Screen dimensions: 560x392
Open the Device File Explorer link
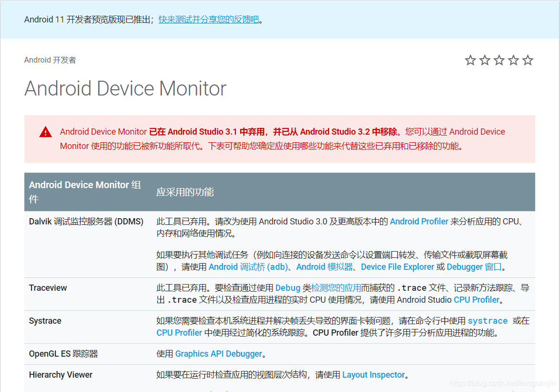click(x=398, y=267)
